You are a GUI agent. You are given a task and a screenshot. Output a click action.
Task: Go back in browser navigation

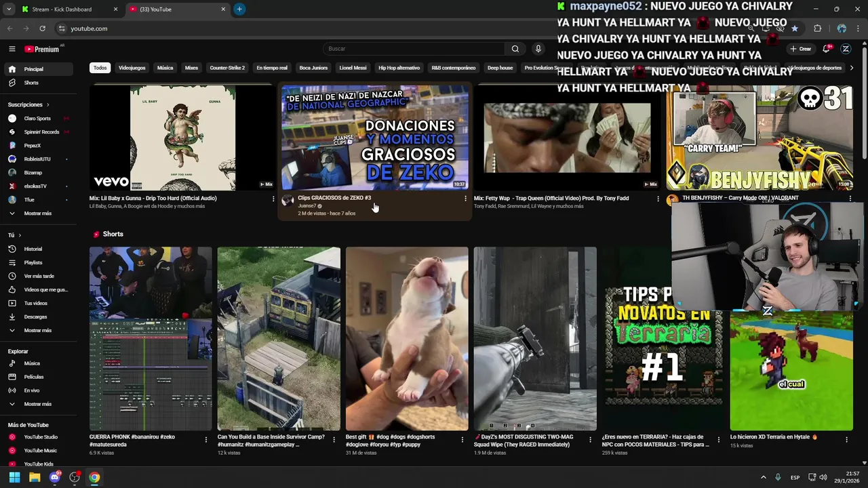point(9,28)
